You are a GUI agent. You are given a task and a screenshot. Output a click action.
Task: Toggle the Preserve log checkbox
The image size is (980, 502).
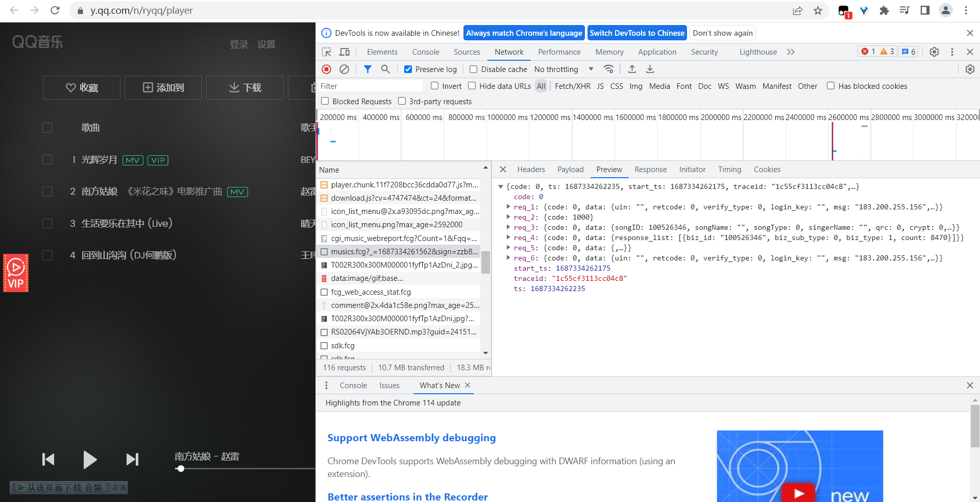[408, 69]
